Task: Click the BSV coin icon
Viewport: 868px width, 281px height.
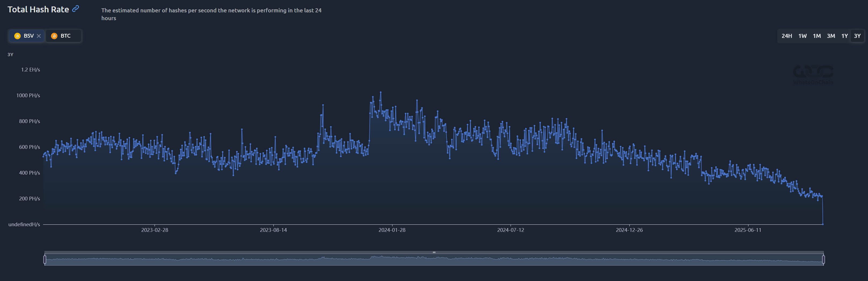Action: [17, 36]
